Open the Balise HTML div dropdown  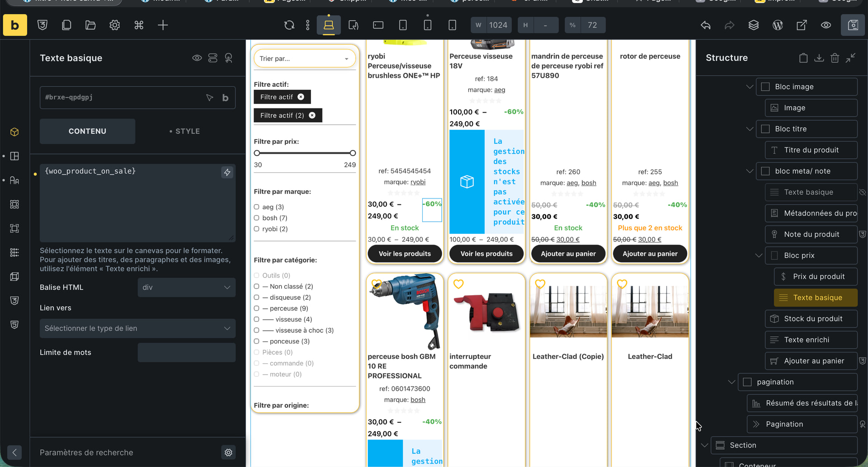(x=186, y=288)
